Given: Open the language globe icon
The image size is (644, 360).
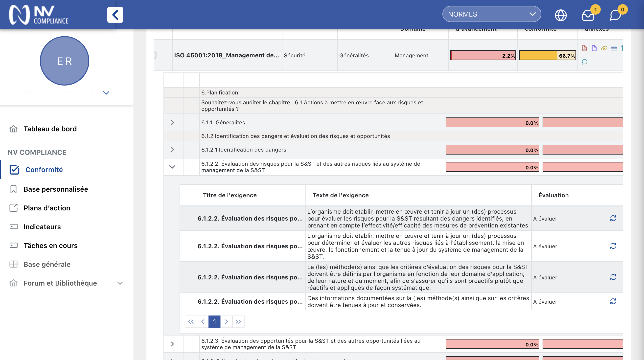Looking at the screenshot, I should [x=561, y=15].
